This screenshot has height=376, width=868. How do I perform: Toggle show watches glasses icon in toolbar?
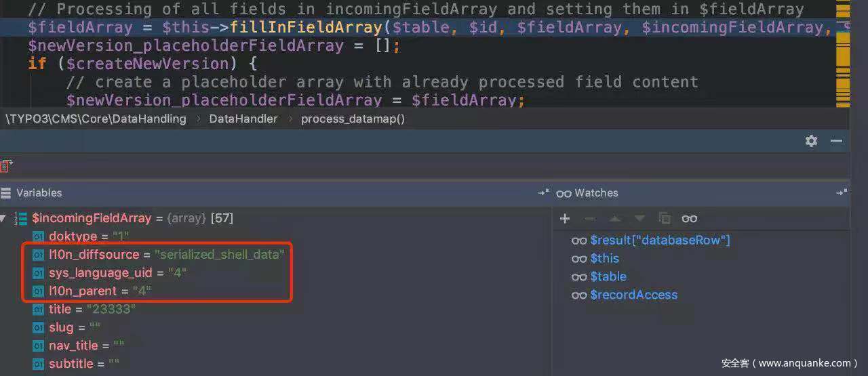(x=690, y=218)
